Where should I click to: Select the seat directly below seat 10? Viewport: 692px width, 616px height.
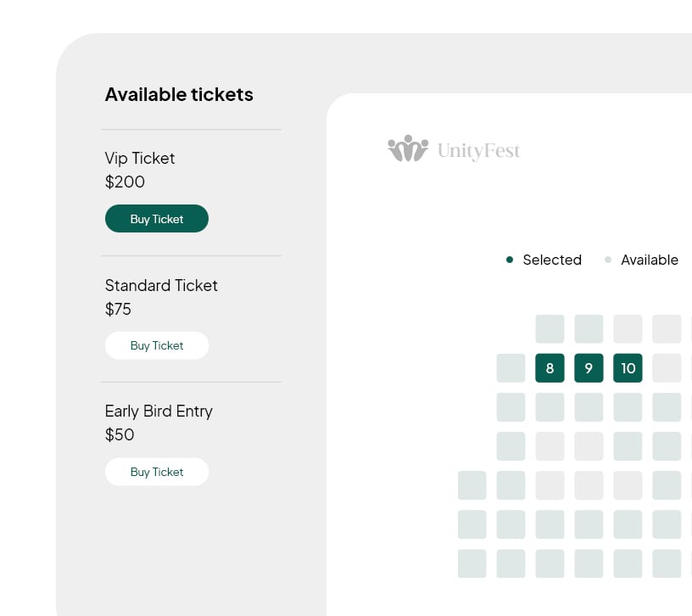tap(628, 407)
